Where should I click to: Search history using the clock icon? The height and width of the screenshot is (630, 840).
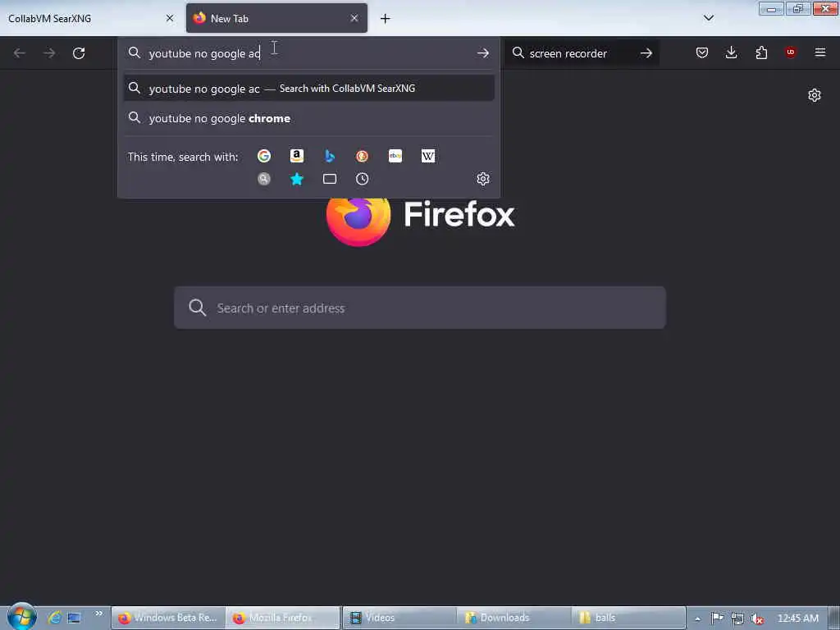tap(362, 179)
